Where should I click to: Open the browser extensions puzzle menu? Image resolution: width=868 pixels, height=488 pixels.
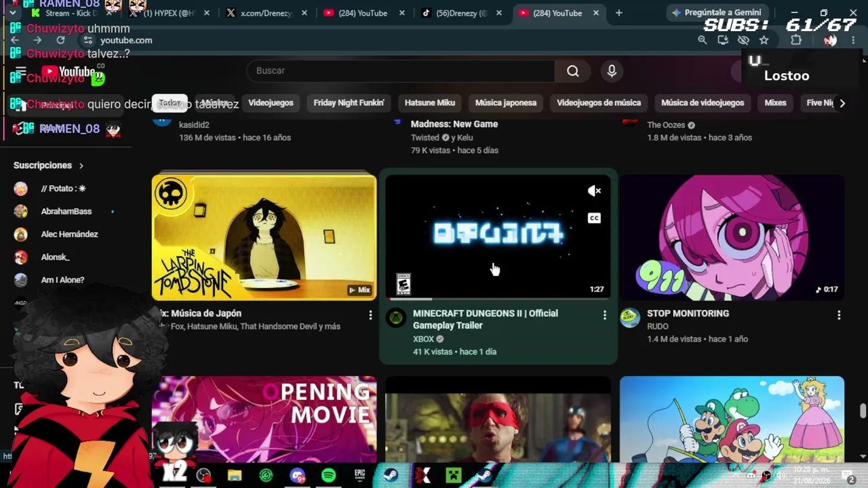796,40
